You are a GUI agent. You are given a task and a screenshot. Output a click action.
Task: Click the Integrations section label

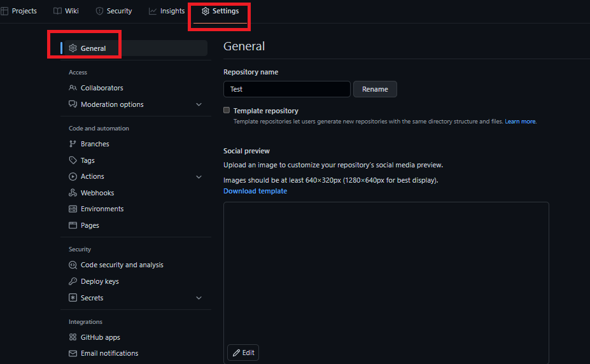point(85,322)
